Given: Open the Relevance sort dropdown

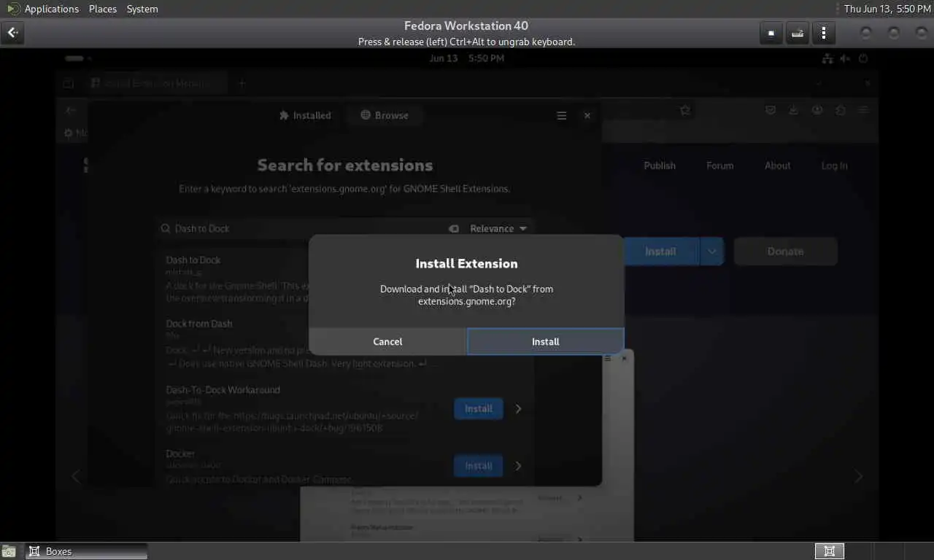Looking at the screenshot, I should (498, 228).
